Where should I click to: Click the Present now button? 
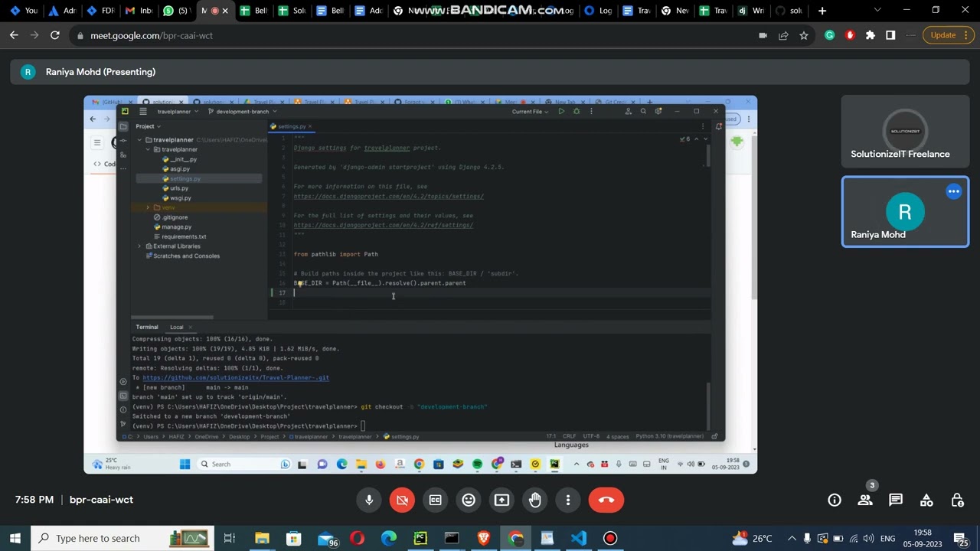[501, 500]
